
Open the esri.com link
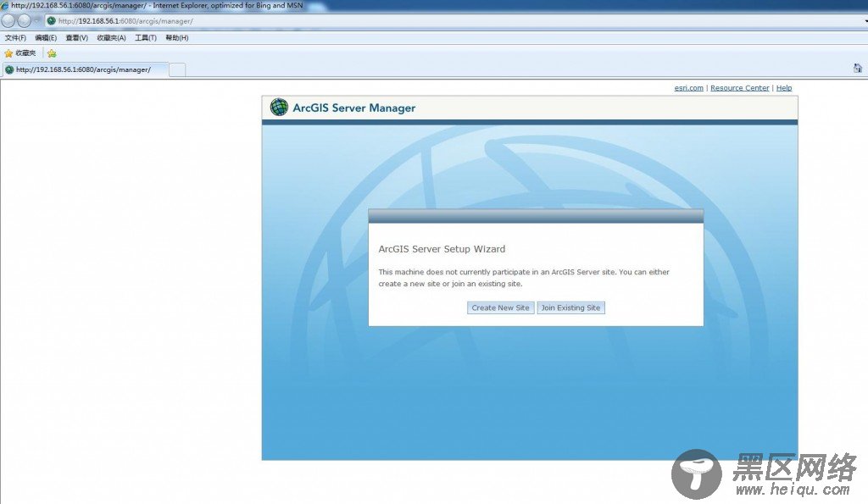tap(688, 88)
